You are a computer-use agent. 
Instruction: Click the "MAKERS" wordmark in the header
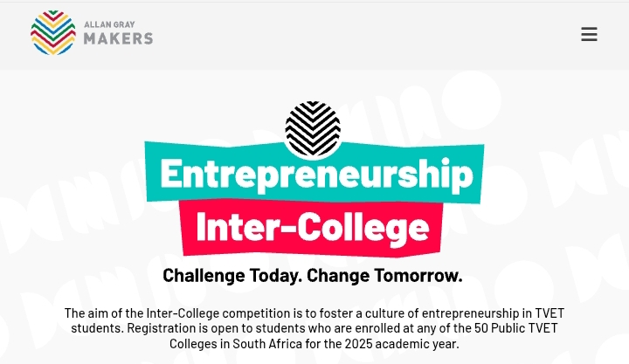(118, 38)
